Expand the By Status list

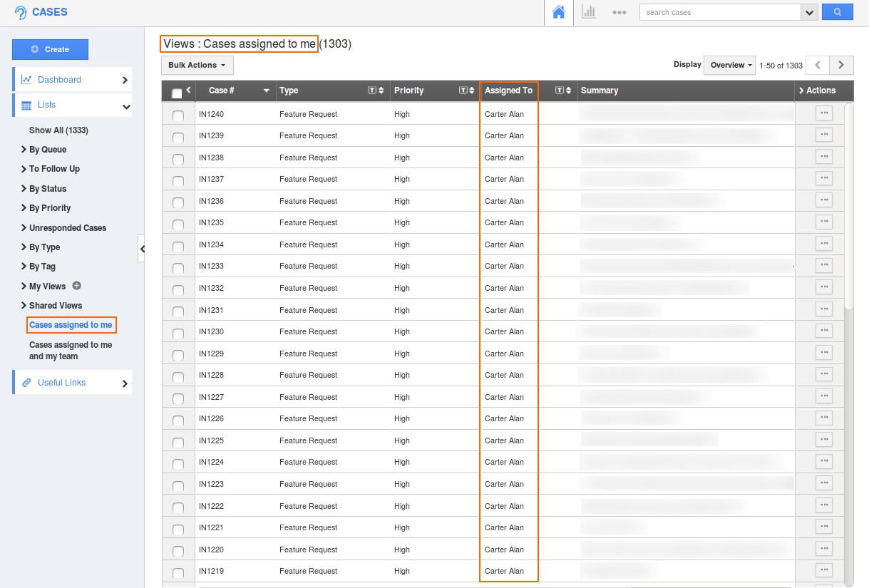pos(47,189)
